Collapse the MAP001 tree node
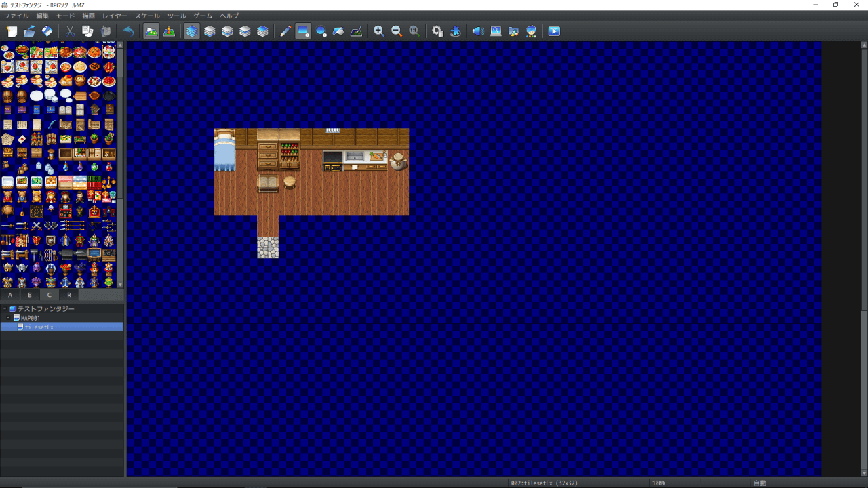The width and height of the screenshot is (868, 488). click(x=9, y=318)
